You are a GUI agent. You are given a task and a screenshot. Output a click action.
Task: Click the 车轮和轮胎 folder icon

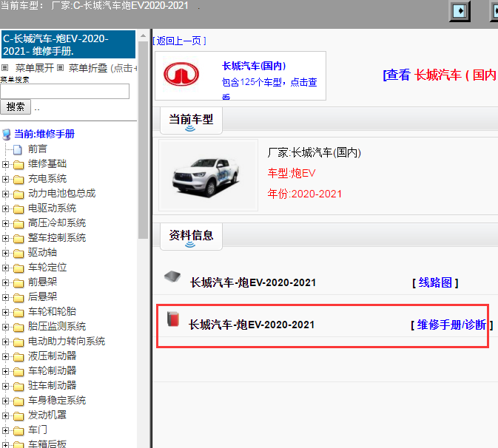(x=18, y=313)
